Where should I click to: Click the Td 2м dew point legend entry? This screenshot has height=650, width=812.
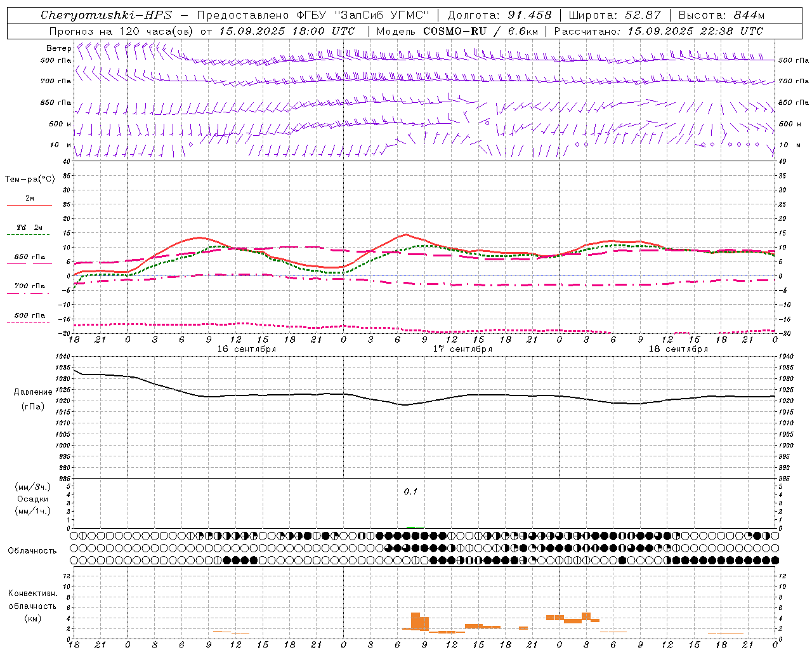click(x=30, y=227)
